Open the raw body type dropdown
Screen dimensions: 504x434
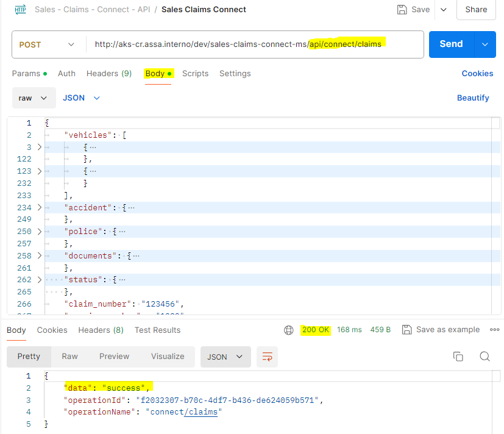34,98
